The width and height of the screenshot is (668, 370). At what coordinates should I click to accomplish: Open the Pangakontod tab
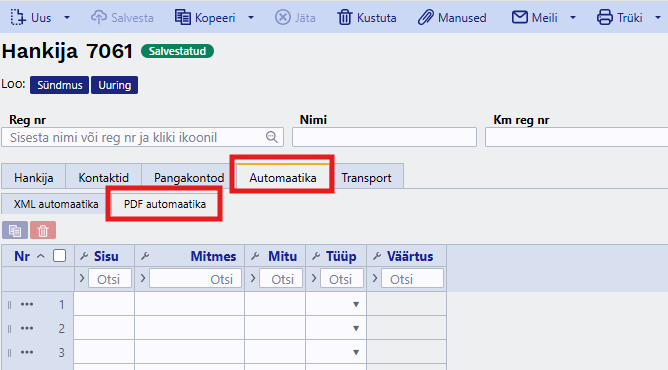[189, 177]
